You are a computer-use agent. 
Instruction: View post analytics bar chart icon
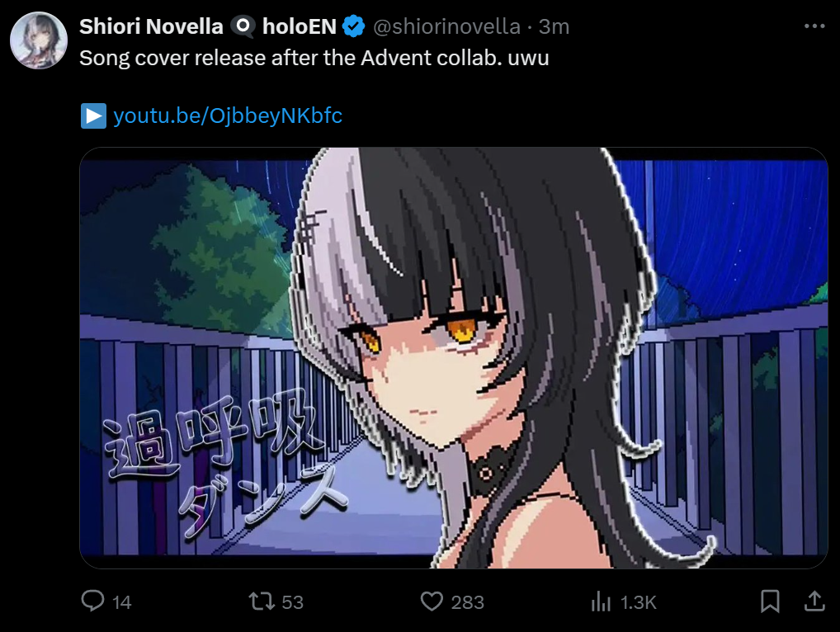click(x=601, y=601)
